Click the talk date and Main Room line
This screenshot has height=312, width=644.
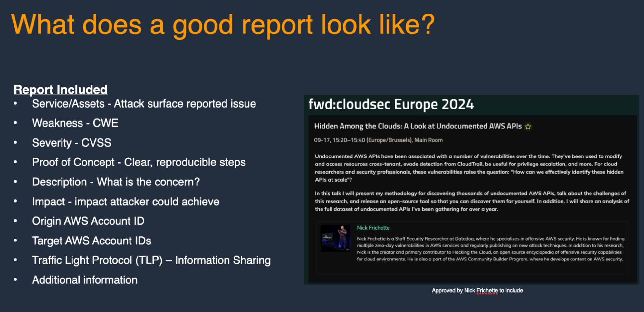point(378,140)
